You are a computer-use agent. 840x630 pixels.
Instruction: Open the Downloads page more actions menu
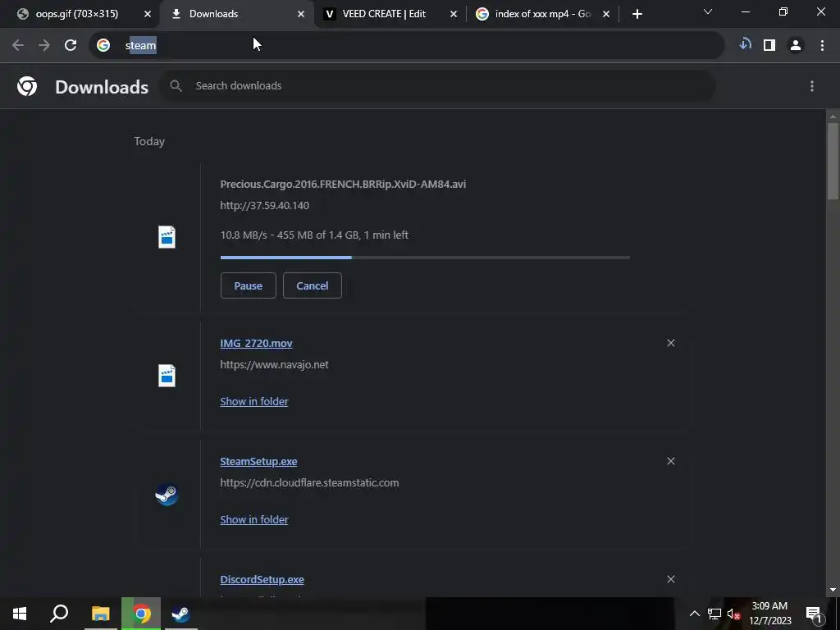(812, 85)
